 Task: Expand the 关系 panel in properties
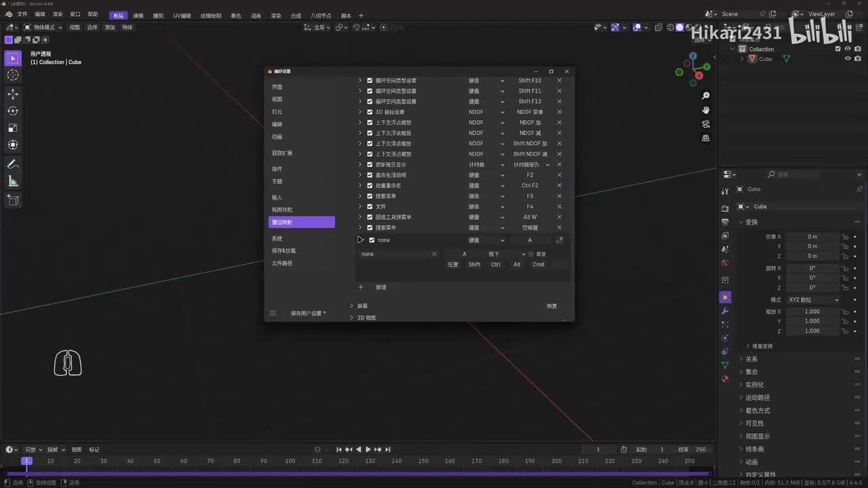[x=751, y=359]
